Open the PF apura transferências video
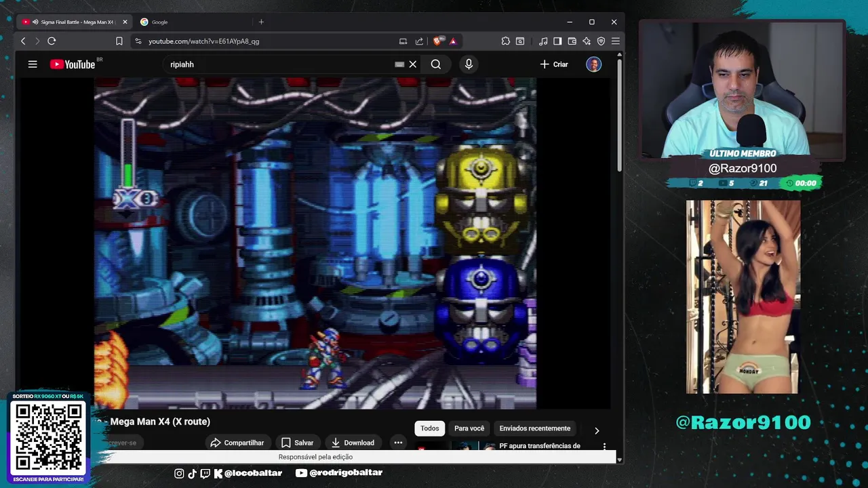Image resolution: width=868 pixels, height=488 pixels. [540, 446]
